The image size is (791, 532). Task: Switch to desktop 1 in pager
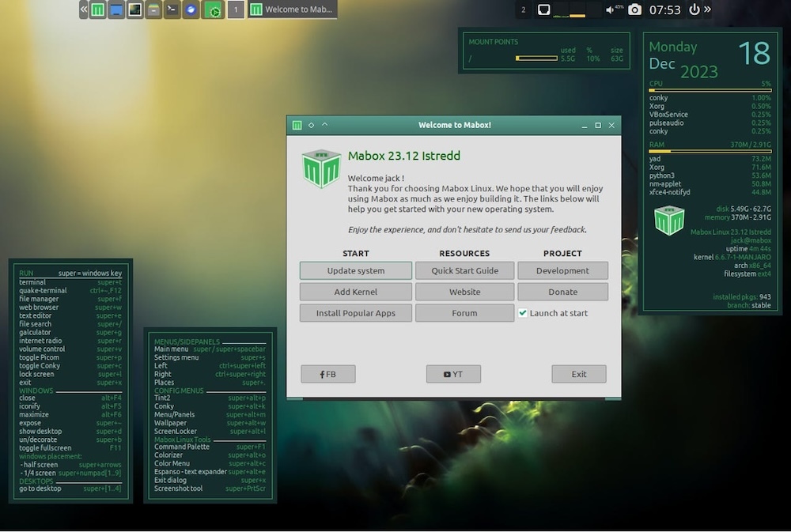[x=236, y=9]
